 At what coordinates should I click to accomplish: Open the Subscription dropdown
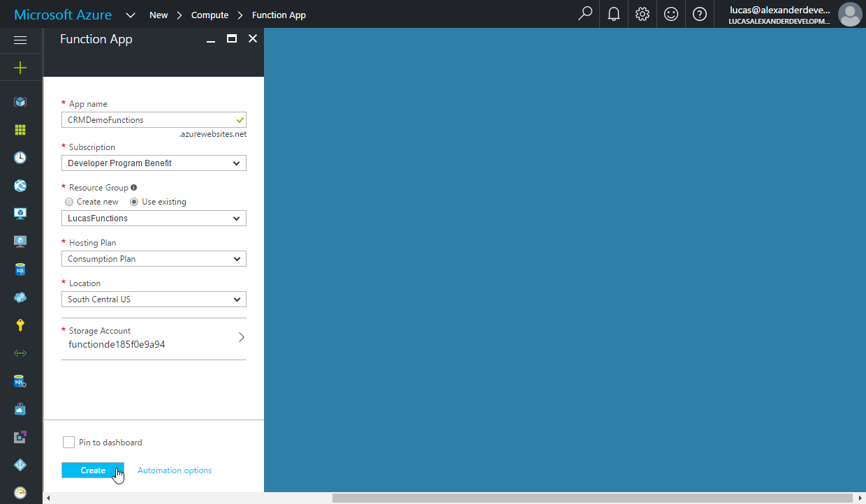point(154,163)
